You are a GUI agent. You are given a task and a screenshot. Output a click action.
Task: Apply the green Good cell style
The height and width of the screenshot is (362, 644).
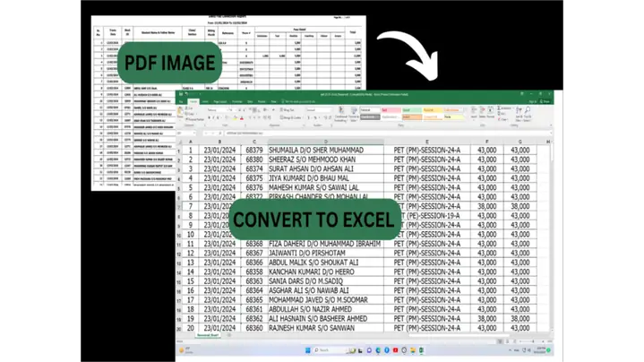click(x=411, y=110)
